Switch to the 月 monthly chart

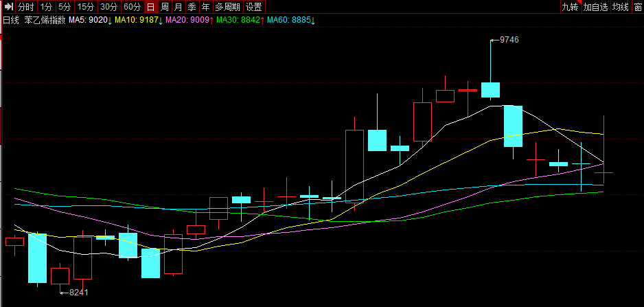(x=178, y=7)
